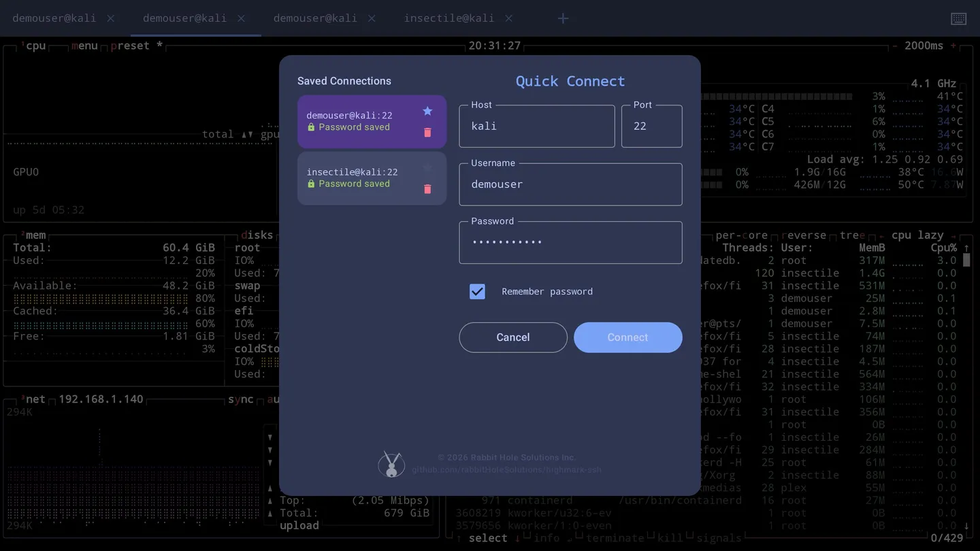
Task: Favorite insectile@kali:22 via its star
Action: tap(427, 168)
